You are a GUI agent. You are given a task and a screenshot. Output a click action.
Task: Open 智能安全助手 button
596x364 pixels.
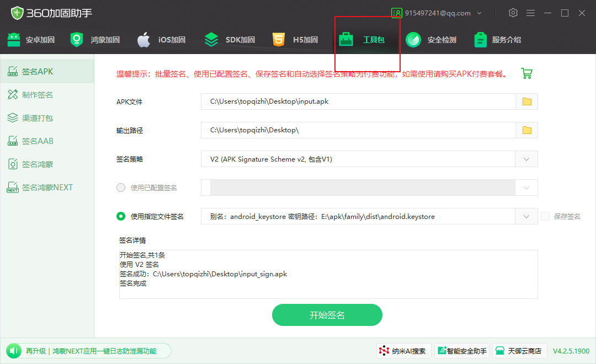pyautogui.click(x=462, y=351)
